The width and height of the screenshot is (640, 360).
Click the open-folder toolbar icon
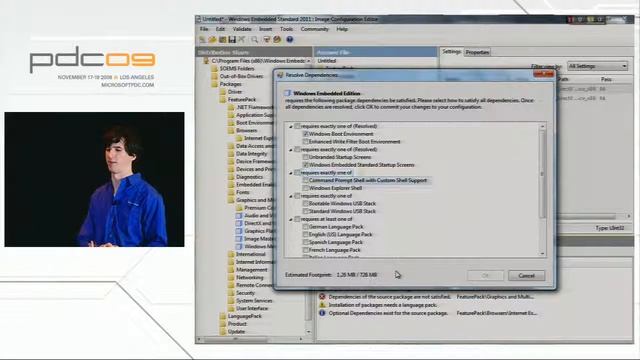[x=212, y=40]
